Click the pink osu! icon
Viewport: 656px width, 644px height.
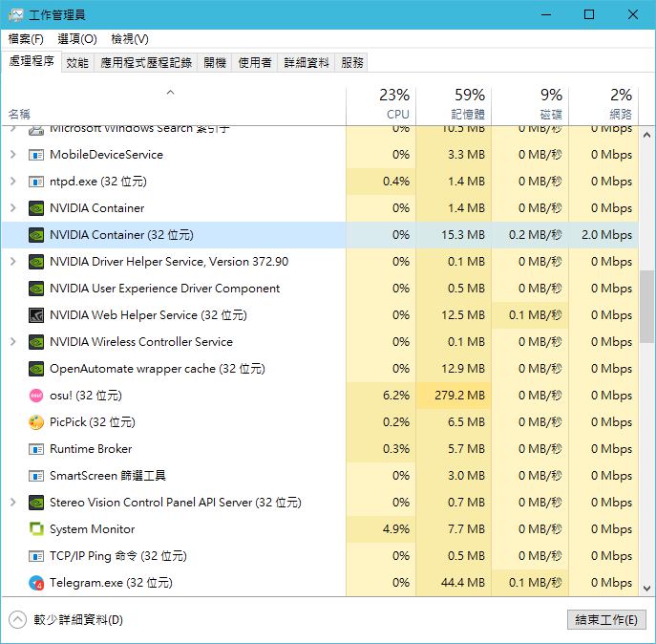tap(36, 396)
